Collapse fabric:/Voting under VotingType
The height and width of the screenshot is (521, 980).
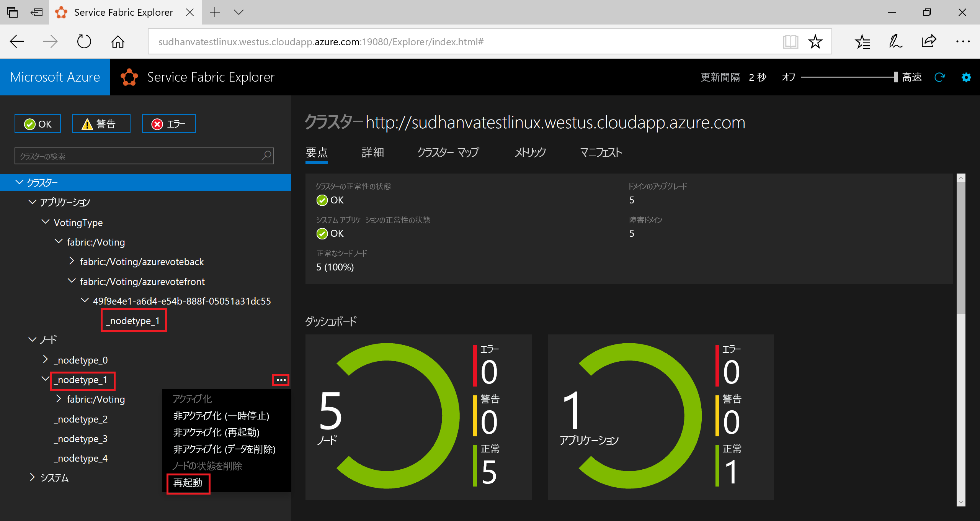point(58,241)
